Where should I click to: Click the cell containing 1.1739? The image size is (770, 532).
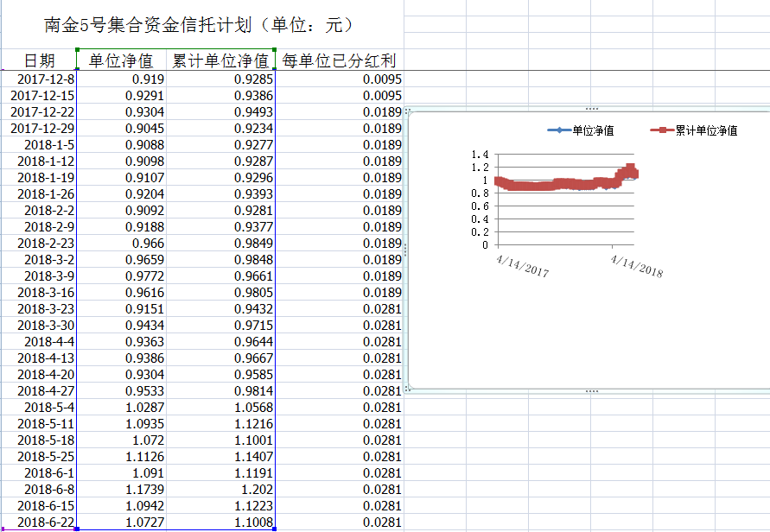(x=121, y=490)
